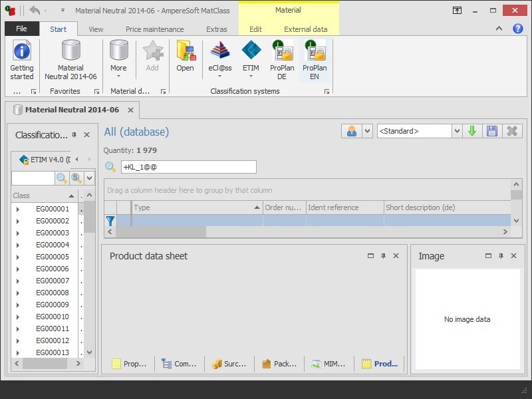Image resolution: width=532 pixels, height=399 pixels.
Task: Switch to the View ribbon tab
Action: pyautogui.click(x=96, y=29)
